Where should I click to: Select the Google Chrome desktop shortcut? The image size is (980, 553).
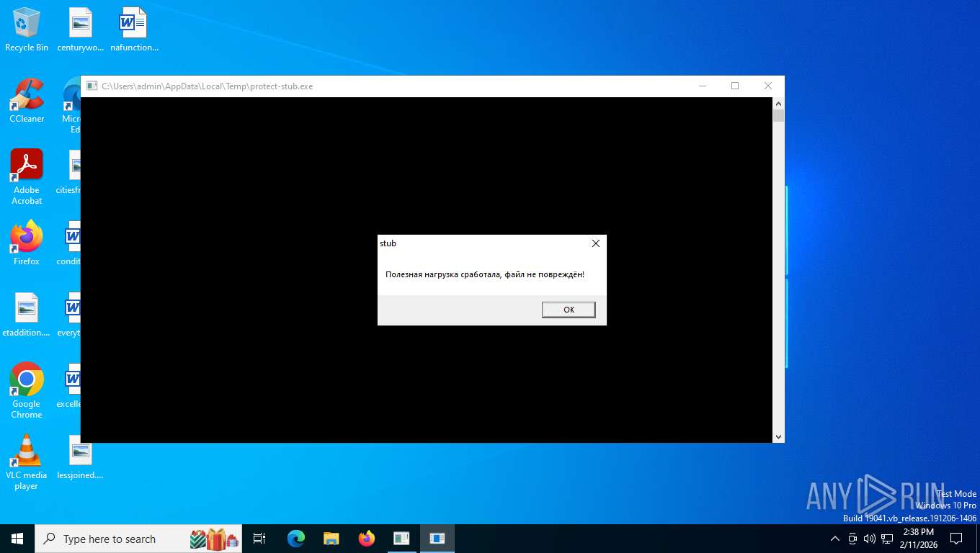27,390
